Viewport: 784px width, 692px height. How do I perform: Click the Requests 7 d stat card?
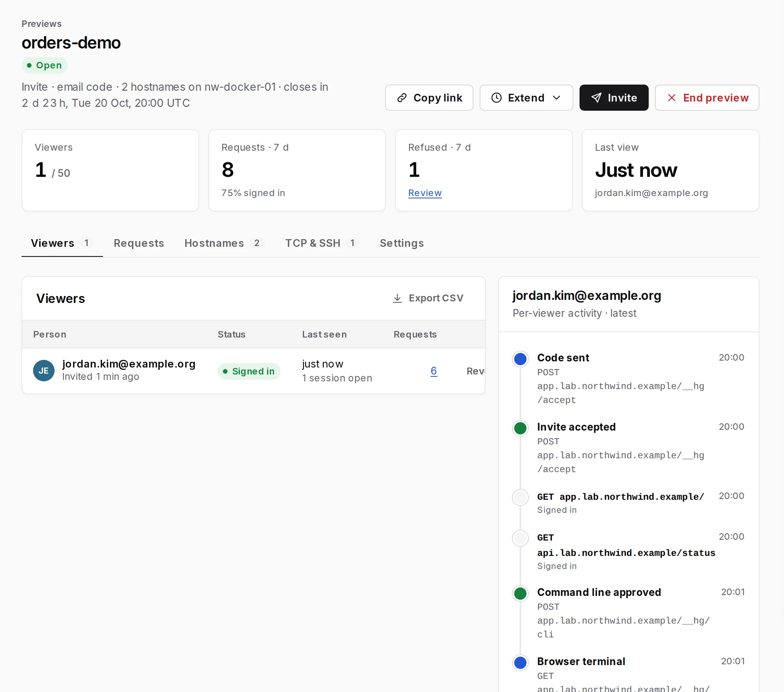click(297, 170)
